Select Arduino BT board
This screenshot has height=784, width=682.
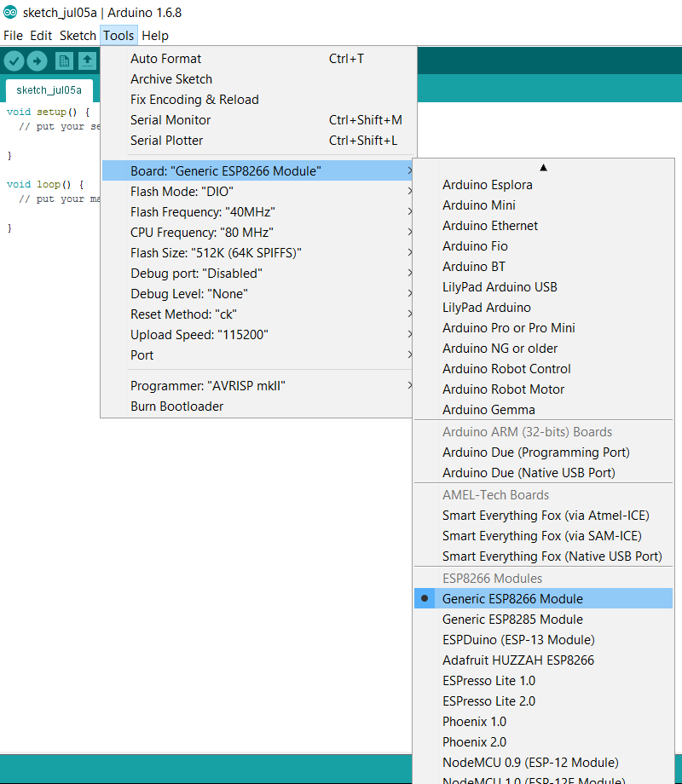543,267
